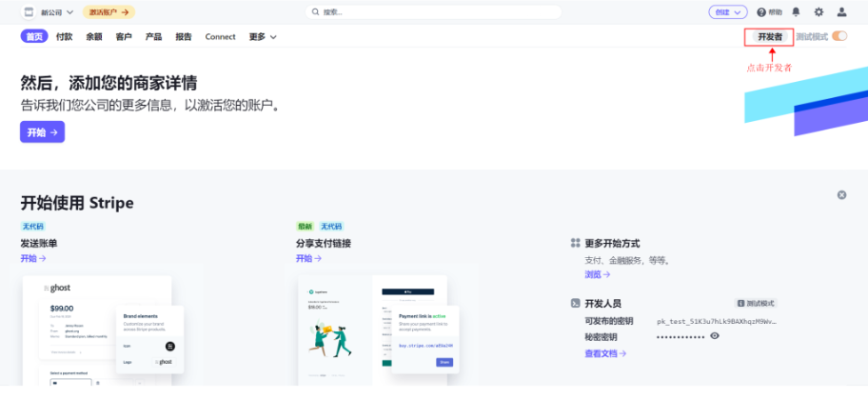This screenshot has width=868, height=400.
Task: Open the 报告 tab
Action: [x=184, y=36]
